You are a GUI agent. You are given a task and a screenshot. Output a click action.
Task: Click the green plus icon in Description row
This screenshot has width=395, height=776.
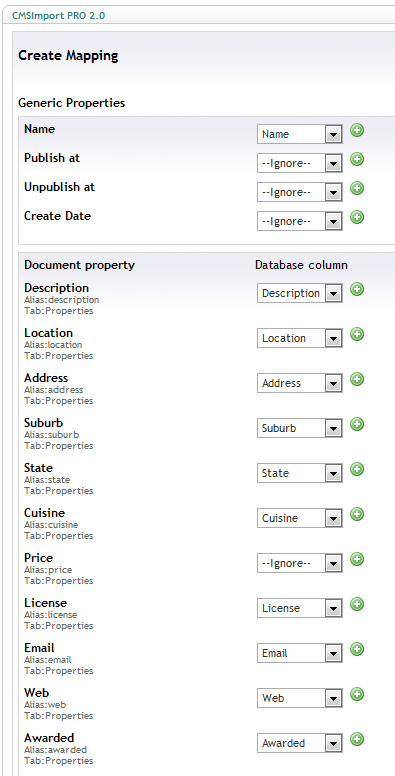point(357,289)
